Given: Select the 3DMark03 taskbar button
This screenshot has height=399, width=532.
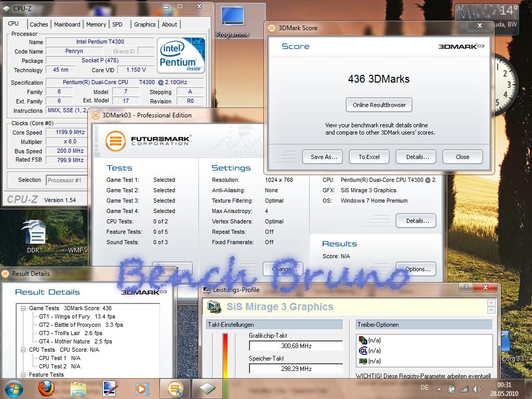Looking at the screenshot, I should coord(175,389).
